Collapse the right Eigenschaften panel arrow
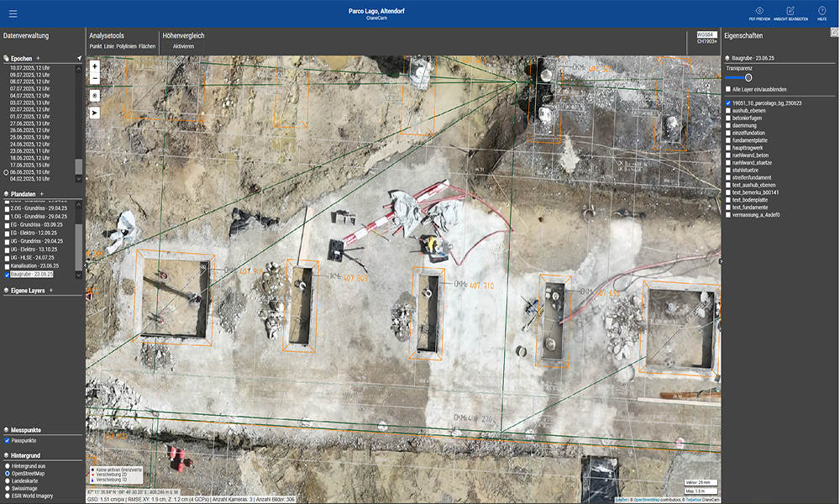The width and height of the screenshot is (840, 504). tap(721, 261)
